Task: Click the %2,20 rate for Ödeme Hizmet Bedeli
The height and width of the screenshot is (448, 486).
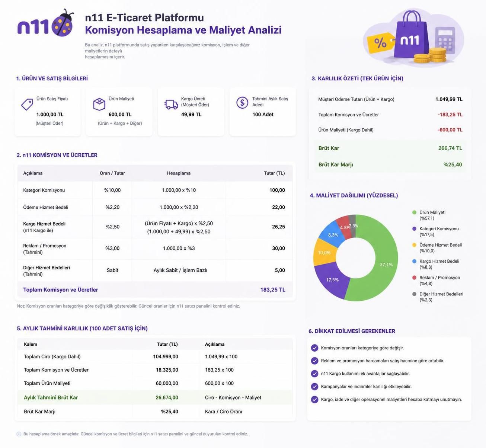Action: pyautogui.click(x=112, y=207)
